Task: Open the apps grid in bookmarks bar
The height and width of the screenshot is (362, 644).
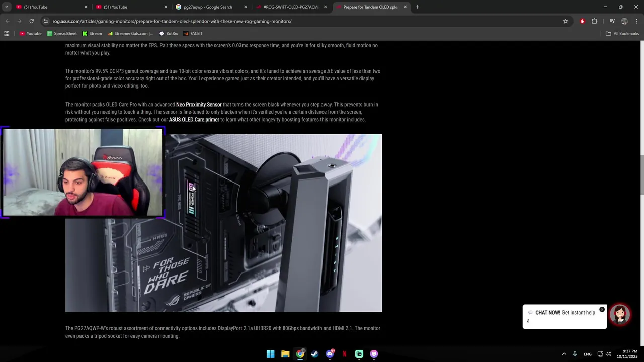Action: tap(7, 34)
